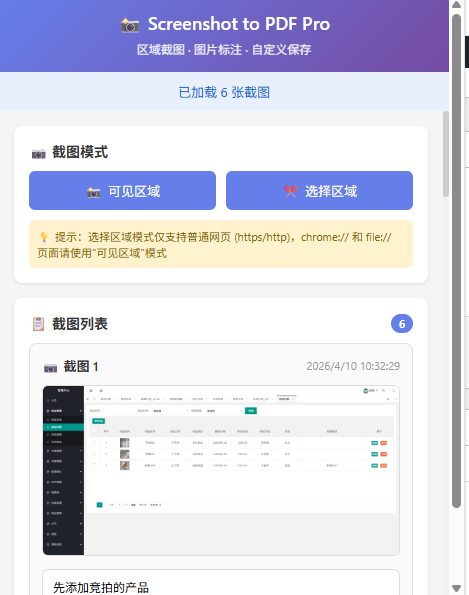Click the Screenshot to PDF Pro title
Image resolution: width=469 pixels, height=595 pixels.
click(x=239, y=24)
